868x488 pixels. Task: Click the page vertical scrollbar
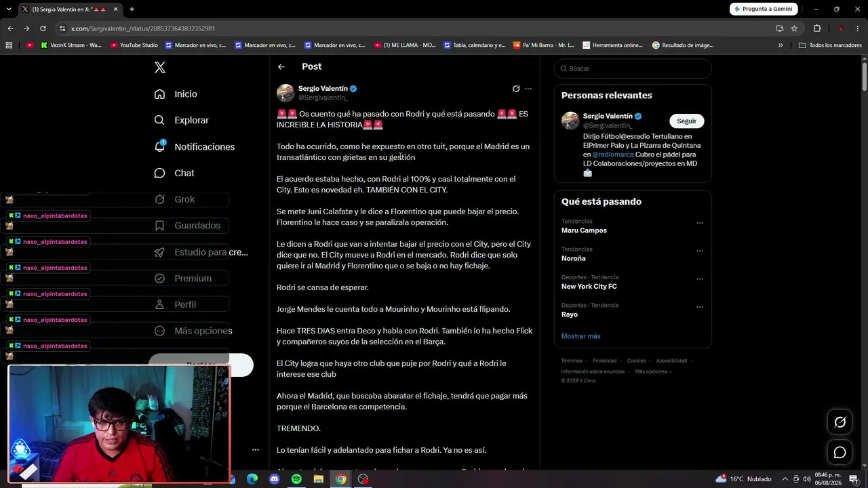point(865,76)
